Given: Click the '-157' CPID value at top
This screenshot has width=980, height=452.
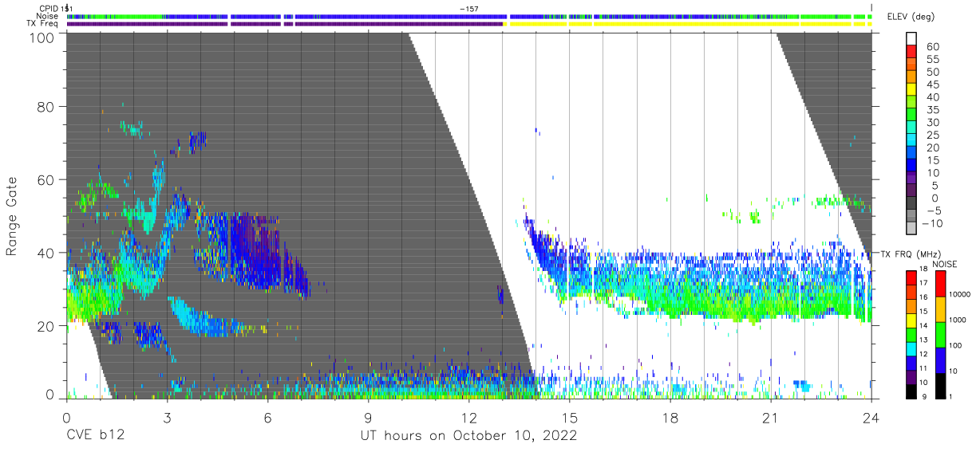Looking at the screenshot, I should click(x=469, y=8).
